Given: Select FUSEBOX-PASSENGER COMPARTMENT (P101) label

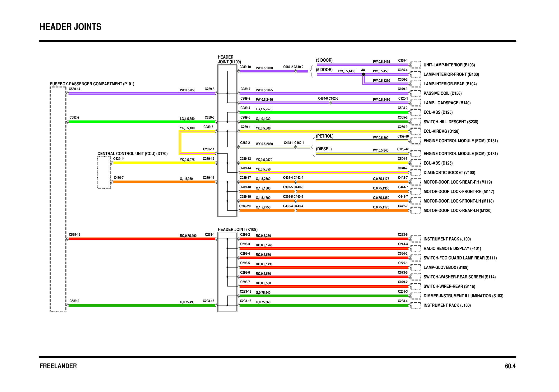Looking at the screenshot, I should (x=92, y=84).
